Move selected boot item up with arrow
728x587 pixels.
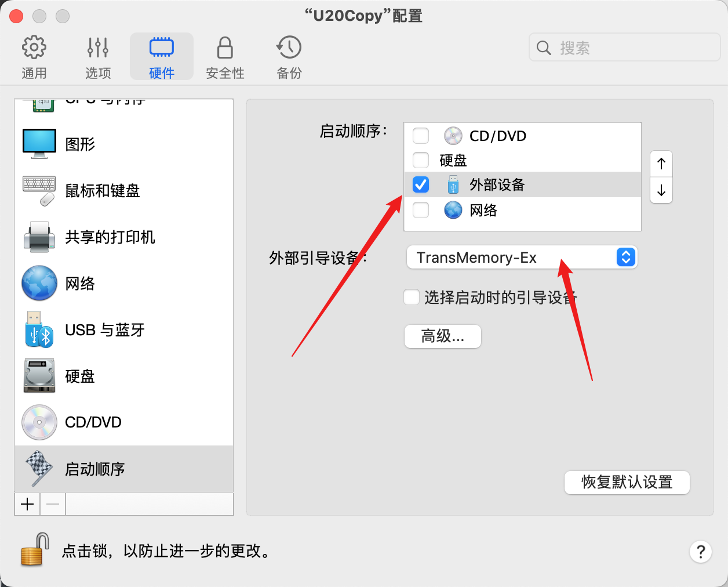661,164
